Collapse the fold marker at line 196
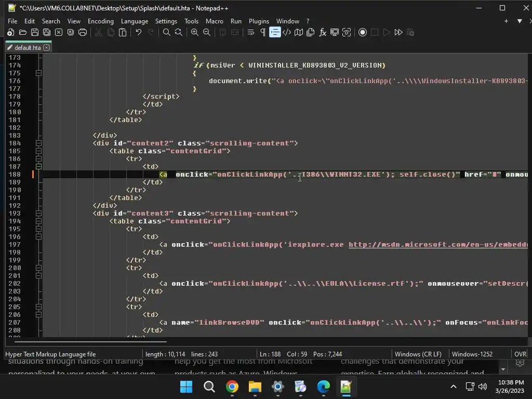This screenshot has width=532, height=399. pyautogui.click(x=38, y=237)
